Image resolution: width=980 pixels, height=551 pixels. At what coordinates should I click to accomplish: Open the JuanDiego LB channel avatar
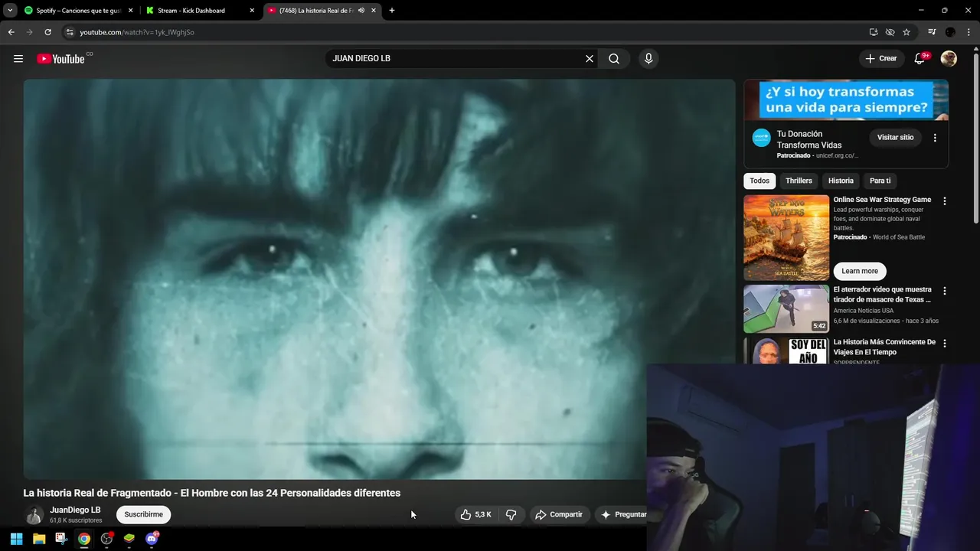point(34,515)
